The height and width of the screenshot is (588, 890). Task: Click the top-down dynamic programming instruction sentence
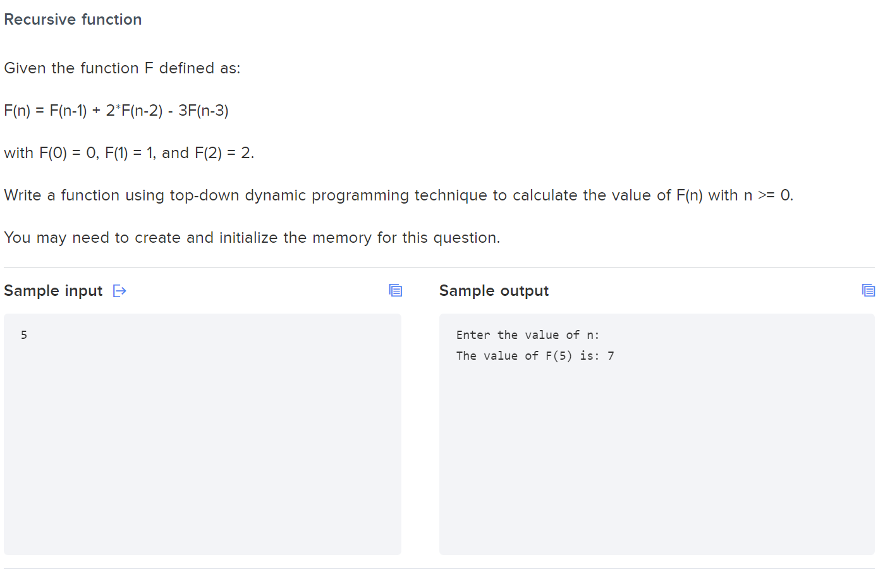pos(398,195)
